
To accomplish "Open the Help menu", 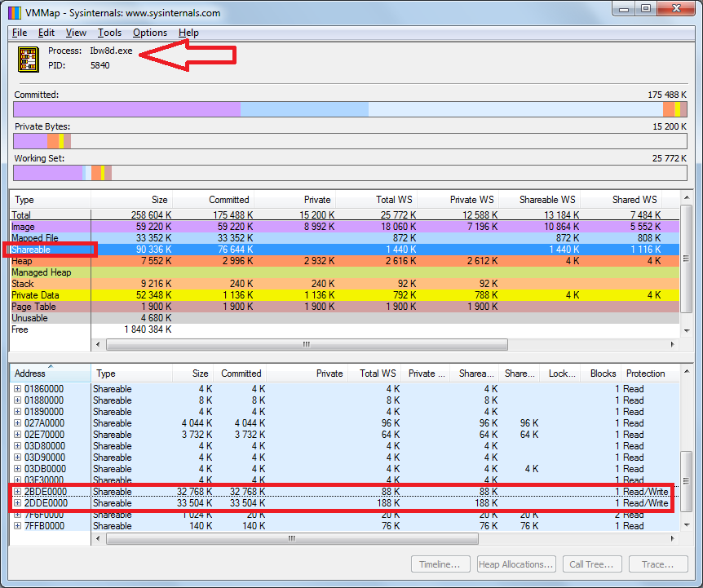I will click(188, 33).
